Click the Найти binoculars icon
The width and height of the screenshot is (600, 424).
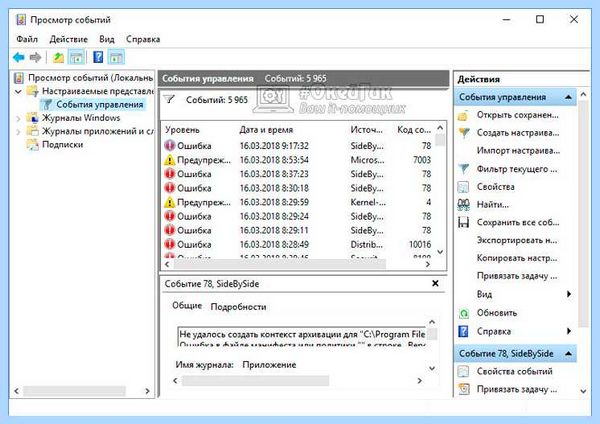(x=464, y=204)
